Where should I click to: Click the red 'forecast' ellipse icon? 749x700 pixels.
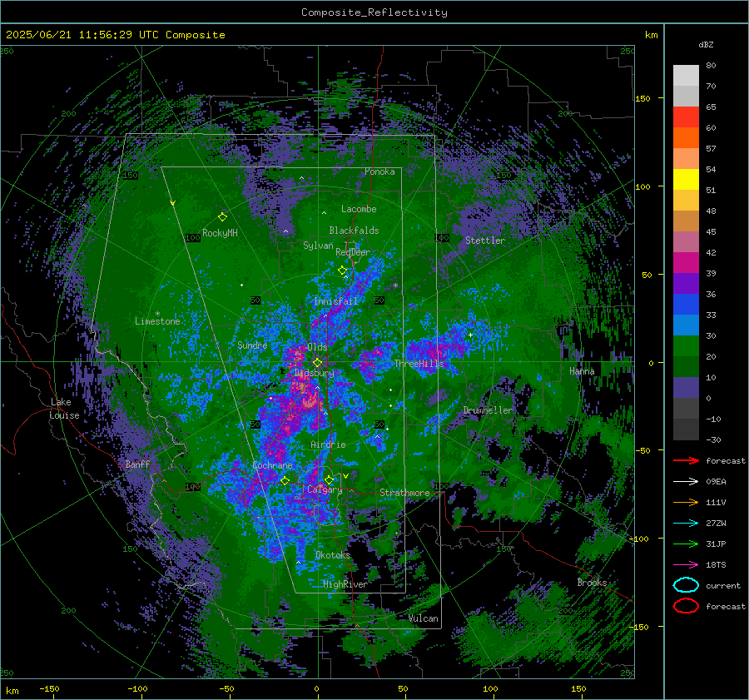[686, 606]
